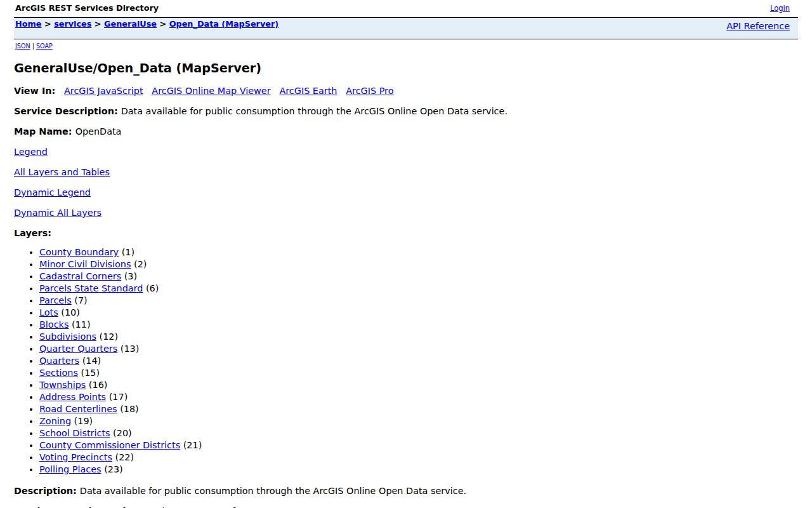Open the Subdivisions layer

coord(68,337)
